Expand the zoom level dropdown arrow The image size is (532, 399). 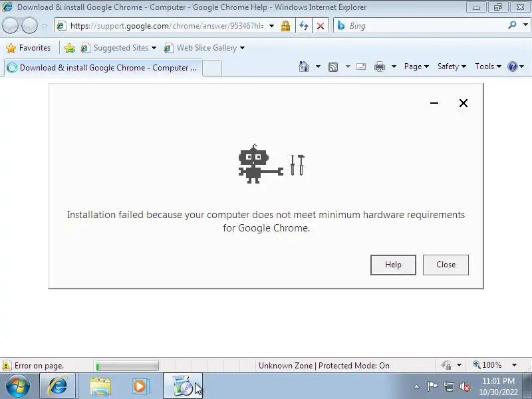point(514,365)
